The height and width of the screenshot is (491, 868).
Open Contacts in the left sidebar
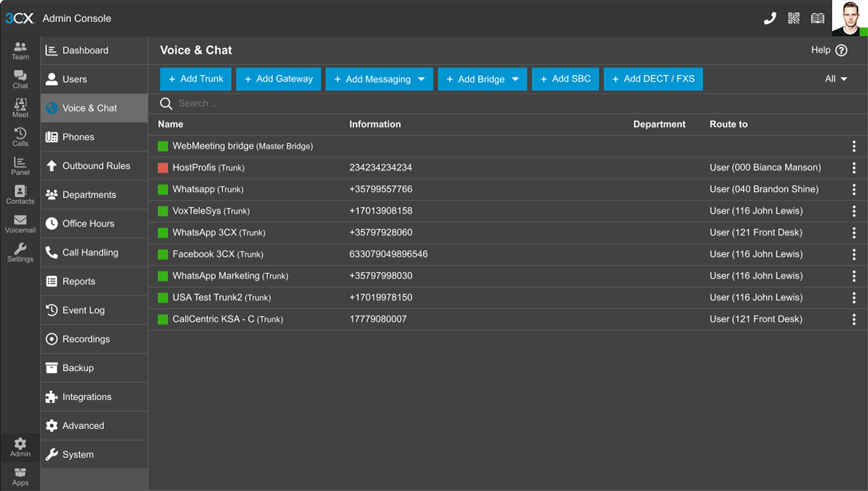[x=20, y=195]
